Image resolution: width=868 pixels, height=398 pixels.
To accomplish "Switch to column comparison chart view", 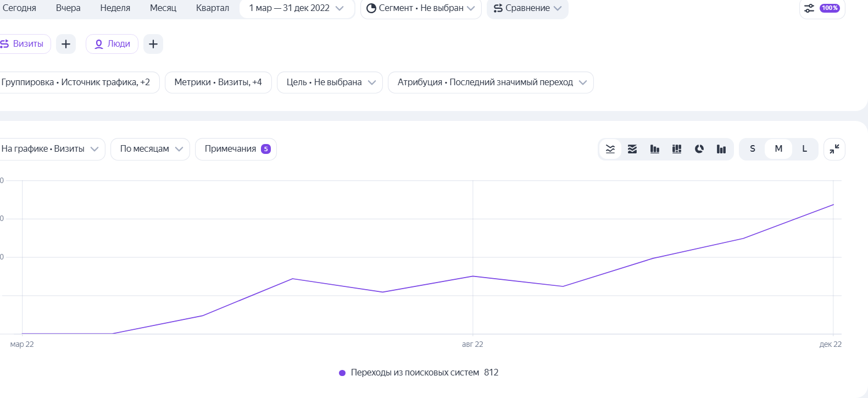I will (x=721, y=149).
